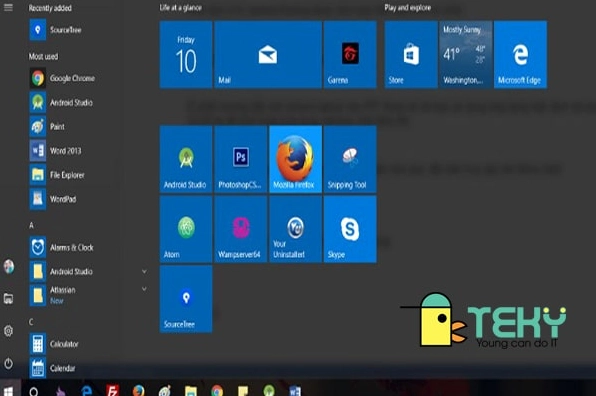596x396 pixels.
Task: Launch the Garena tile
Action: (x=350, y=54)
